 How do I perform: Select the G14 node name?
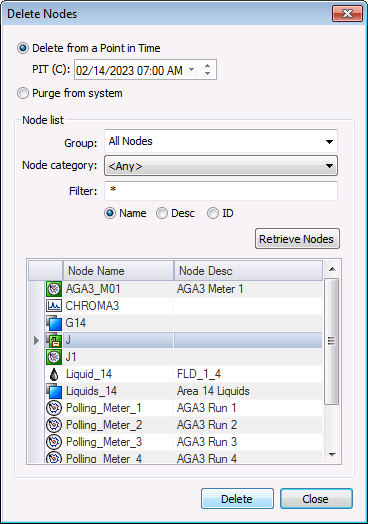click(76, 323)
